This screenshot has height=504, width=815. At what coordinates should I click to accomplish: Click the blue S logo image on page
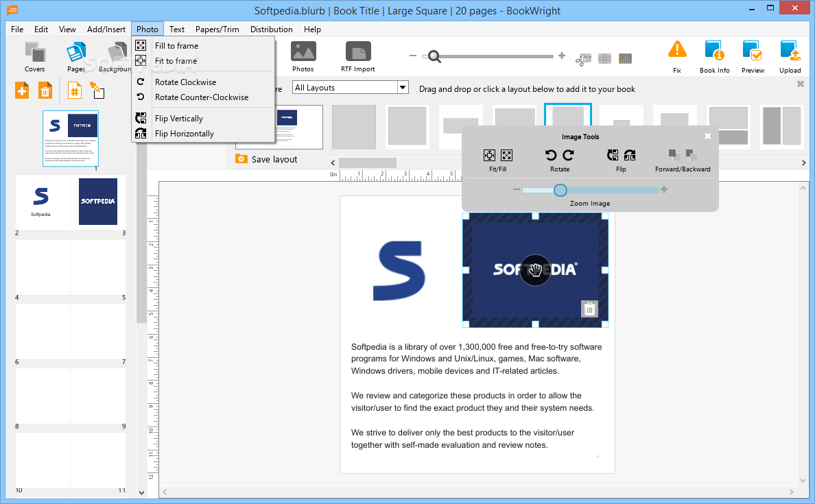[x=399, y=271]
